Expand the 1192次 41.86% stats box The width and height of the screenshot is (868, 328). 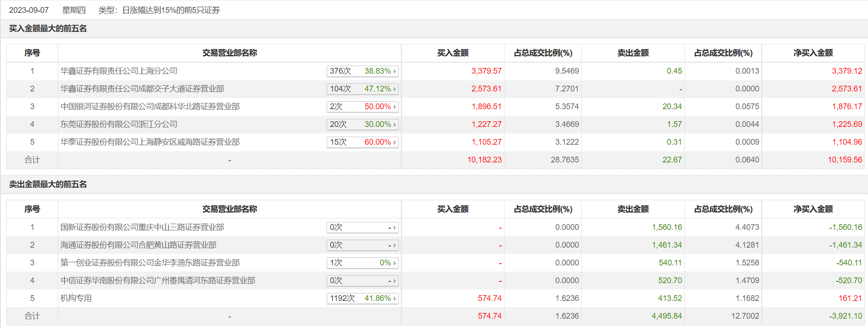[x=362, y=298]
